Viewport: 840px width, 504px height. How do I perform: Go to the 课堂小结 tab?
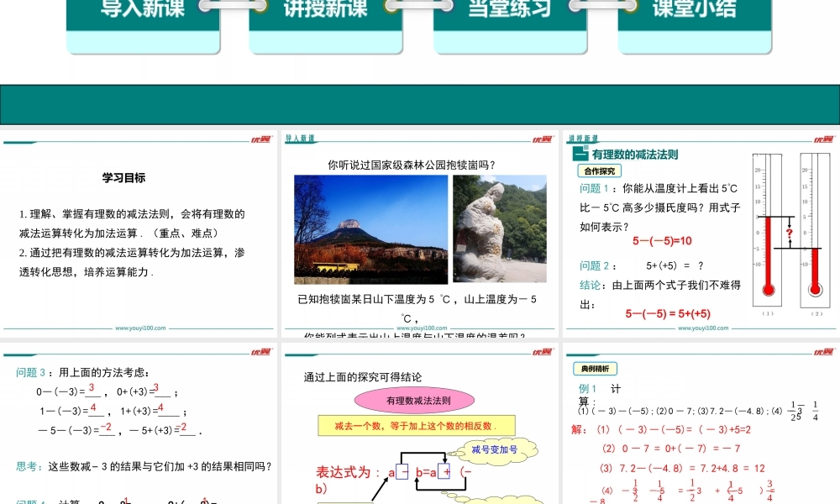coord(694,12)
